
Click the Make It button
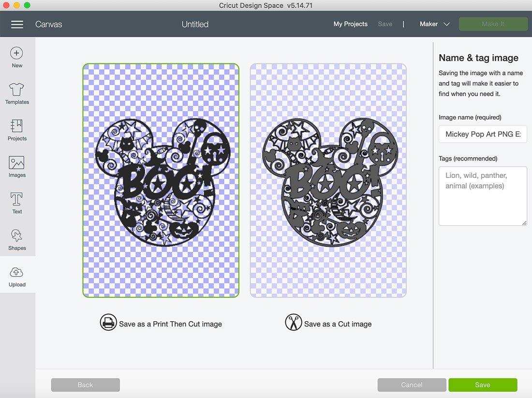click(493, 24)
